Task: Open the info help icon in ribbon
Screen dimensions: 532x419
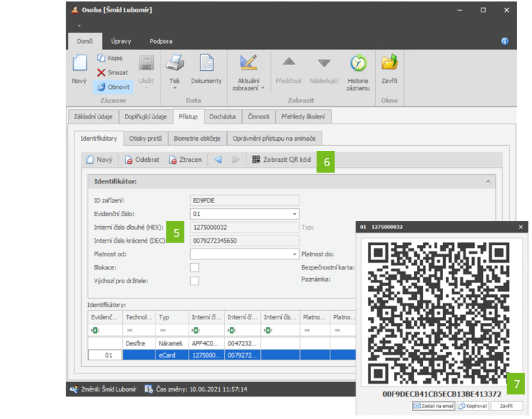Action: 505,41
